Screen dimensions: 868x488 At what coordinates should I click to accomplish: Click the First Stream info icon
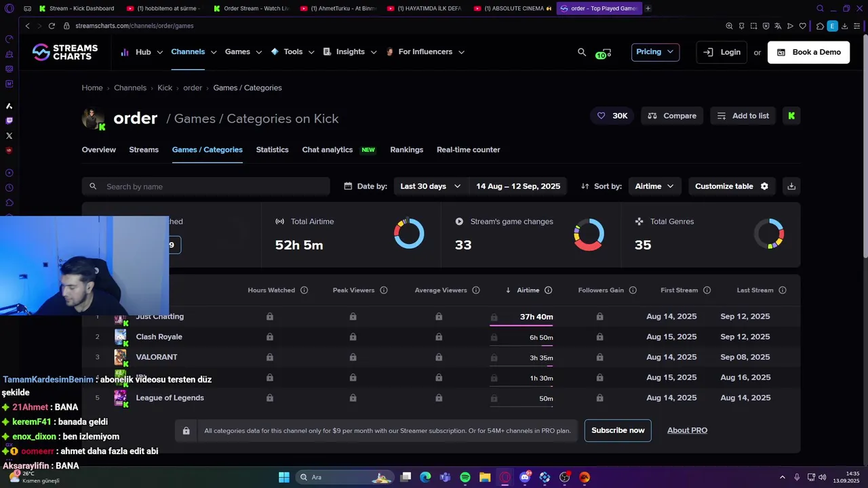[707, 290]
